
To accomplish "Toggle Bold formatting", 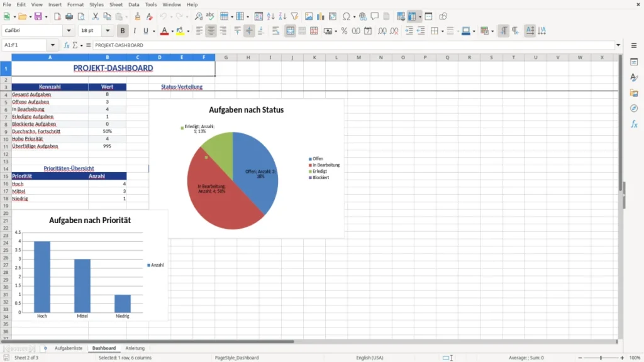I will (x=123, y=31).
